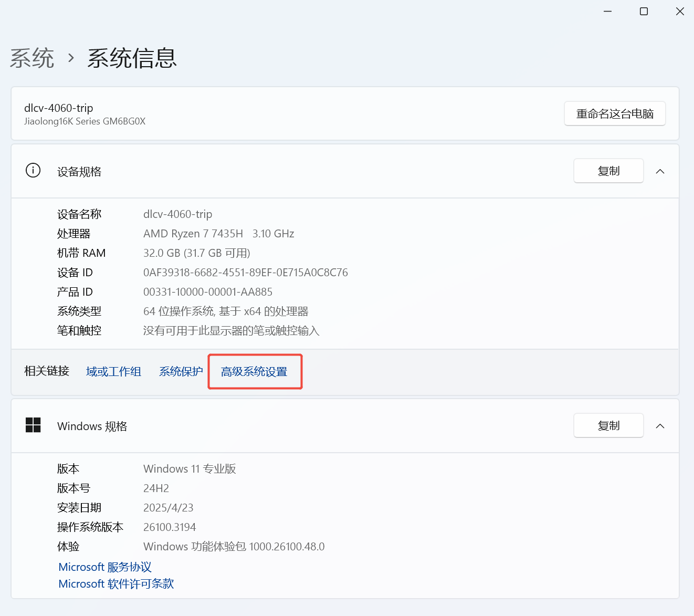
Task: Click edition value Windows 11 专业版
Action: (190, 469)
